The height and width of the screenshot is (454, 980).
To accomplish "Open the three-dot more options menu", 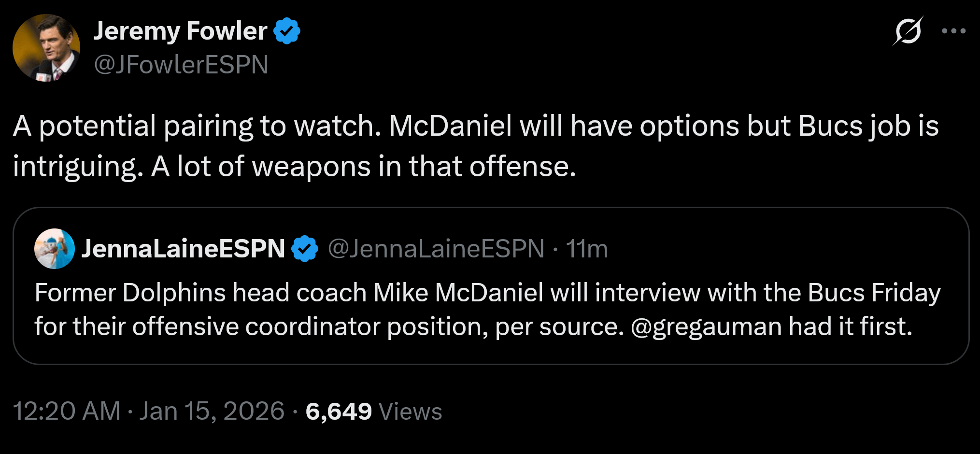I will [x=953, y=31].
